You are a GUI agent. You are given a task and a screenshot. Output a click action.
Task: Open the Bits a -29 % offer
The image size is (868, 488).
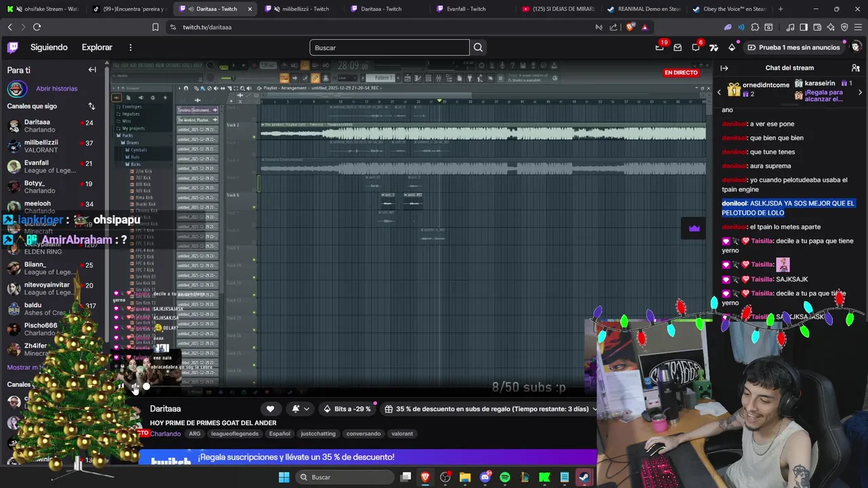[x=348, y=409]
